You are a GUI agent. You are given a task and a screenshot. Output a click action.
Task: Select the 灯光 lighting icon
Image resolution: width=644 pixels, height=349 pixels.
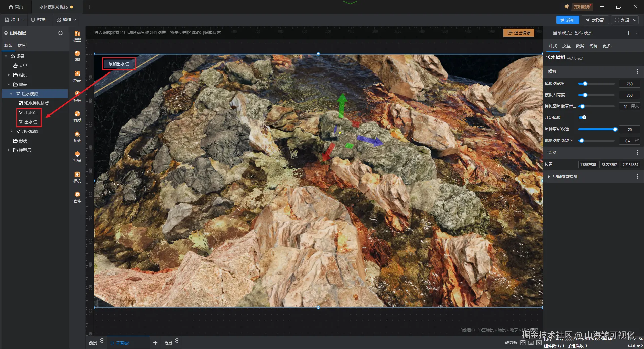tap(77, 156)
